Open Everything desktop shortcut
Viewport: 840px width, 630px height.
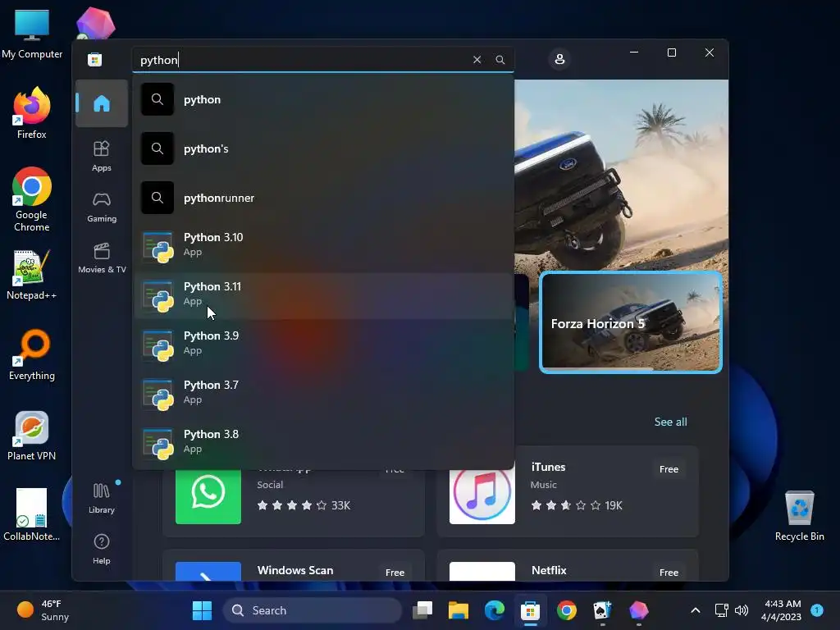(32, 354)
